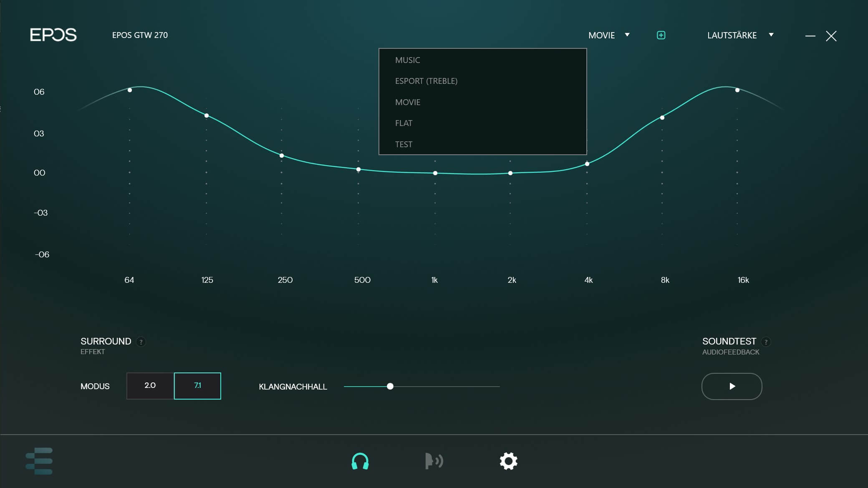Click the KLANGNACHHALL label
This screenshot has height=488, width=868.
[x=293, y=387]
